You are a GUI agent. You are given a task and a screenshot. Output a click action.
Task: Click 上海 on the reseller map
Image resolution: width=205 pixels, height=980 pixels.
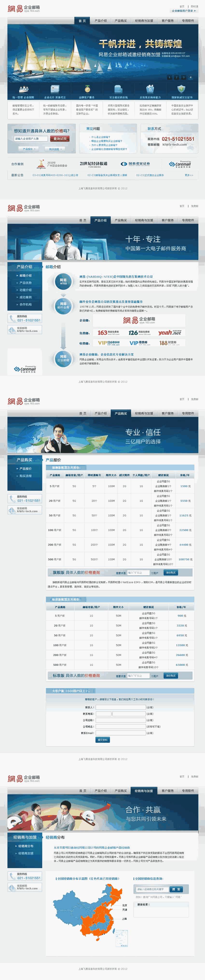pos(124,919)
